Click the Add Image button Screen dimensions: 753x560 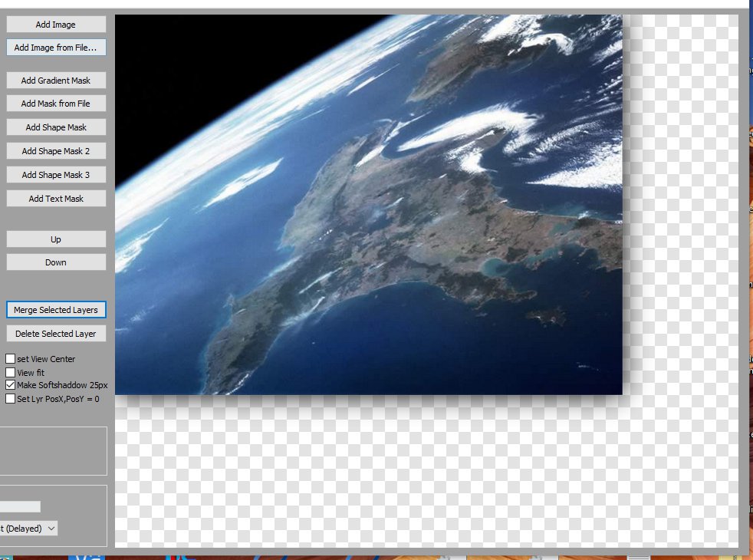[56, 25]
